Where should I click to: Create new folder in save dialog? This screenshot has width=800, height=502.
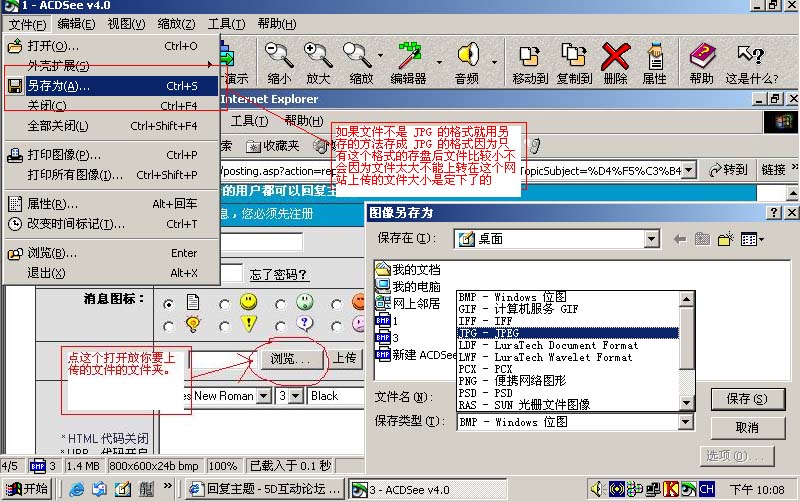click(726, 238)
